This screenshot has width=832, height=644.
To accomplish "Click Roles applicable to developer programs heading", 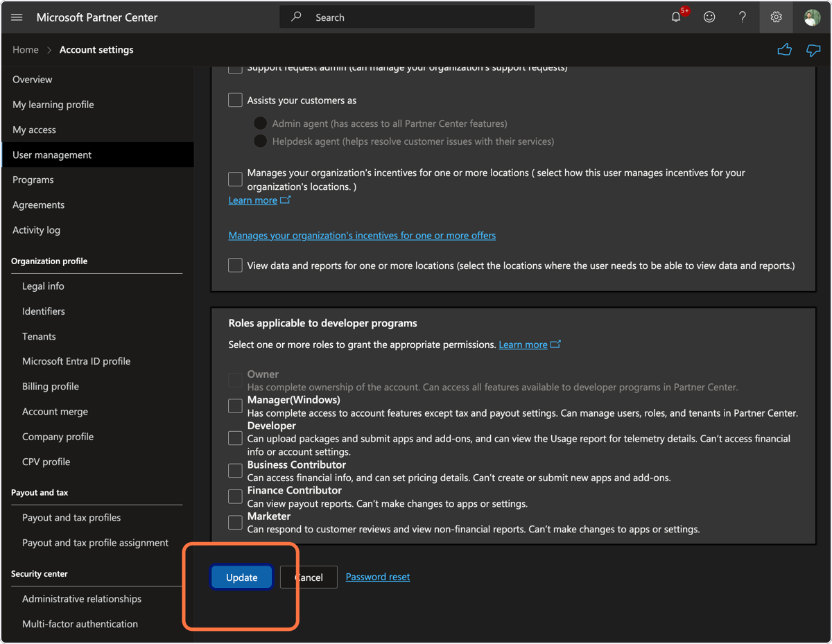I will 322,323.
